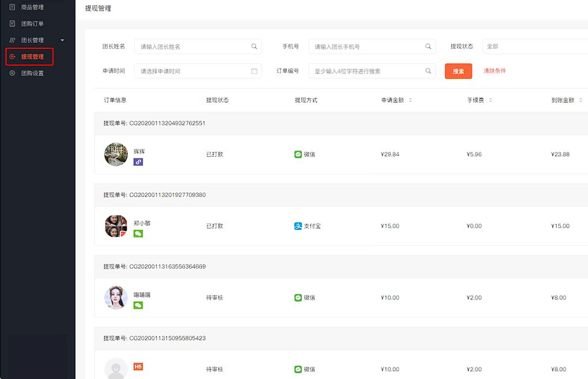The image size is (588, 379).
Task: Click avatar of user 喵喵喵
Action: [x=116, y=298]
